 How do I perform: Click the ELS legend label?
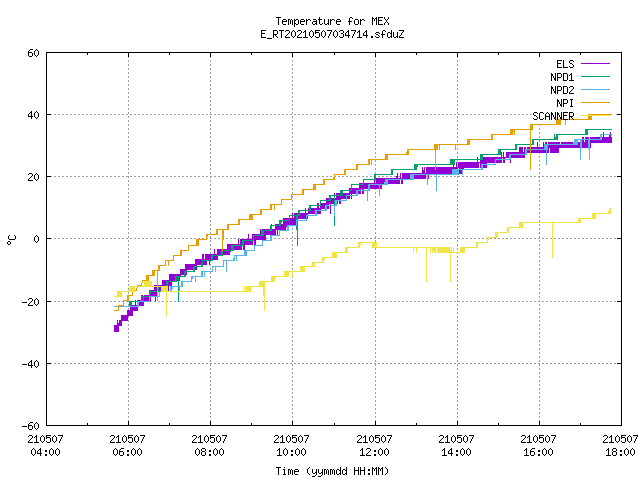tap(565, 64)
